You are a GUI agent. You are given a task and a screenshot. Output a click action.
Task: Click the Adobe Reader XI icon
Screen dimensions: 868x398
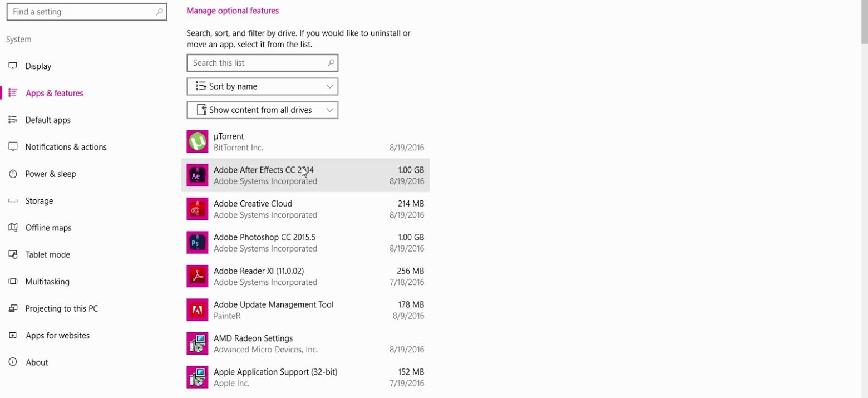click(x=197, y=277)
